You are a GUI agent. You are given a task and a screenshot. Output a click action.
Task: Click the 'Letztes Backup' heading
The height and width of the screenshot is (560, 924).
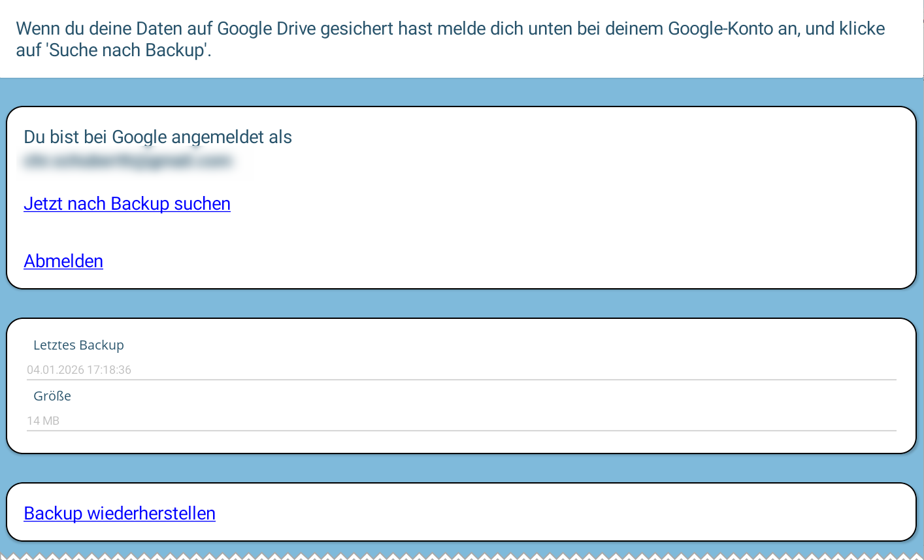[78, 345]
